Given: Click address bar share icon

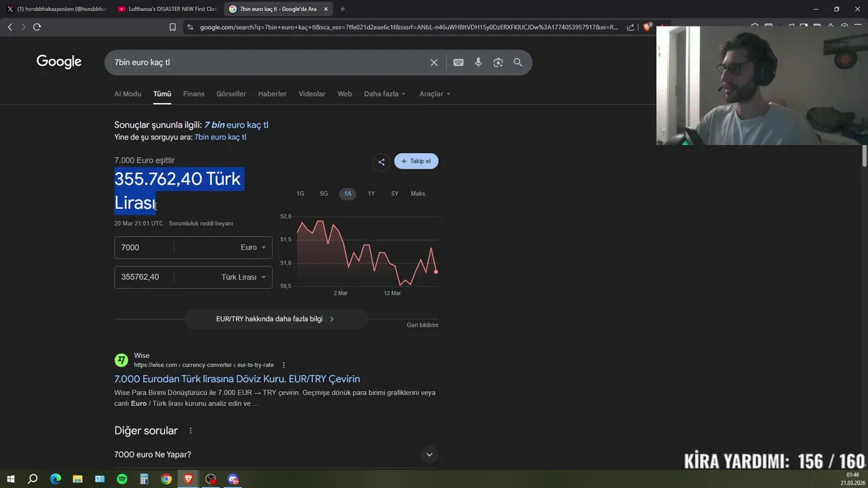Looking at the screenshot, I should point(631,27).
